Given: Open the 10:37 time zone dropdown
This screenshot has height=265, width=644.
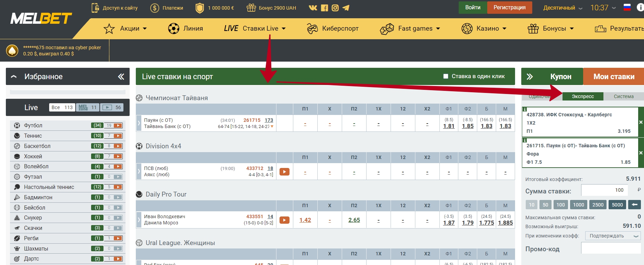Looking at the screenshot, I should coord(603,8).
